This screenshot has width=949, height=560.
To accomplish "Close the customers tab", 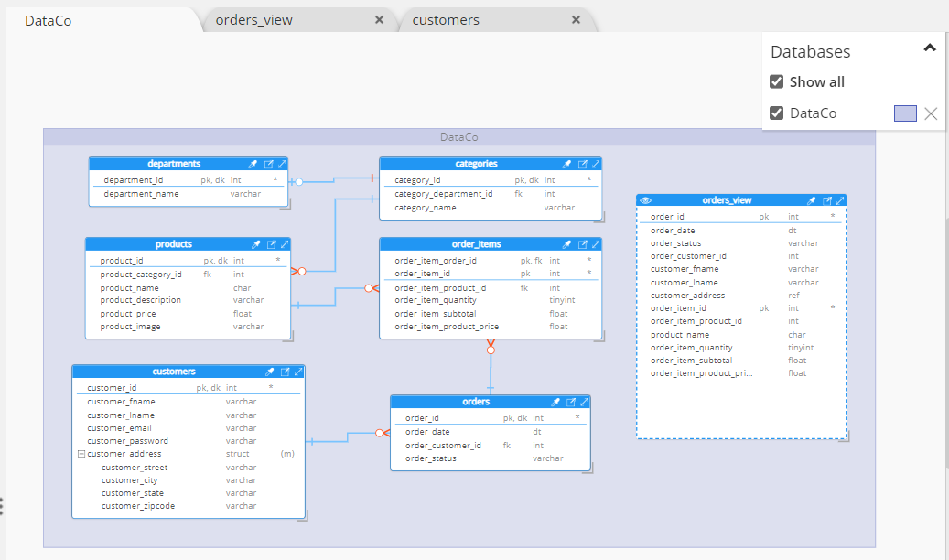I will (x=576, y=19).
